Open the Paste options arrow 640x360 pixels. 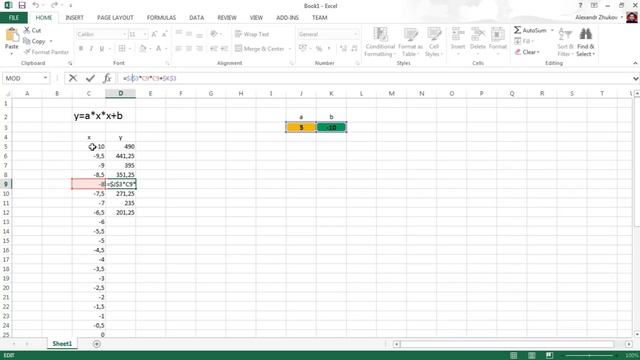11,53
